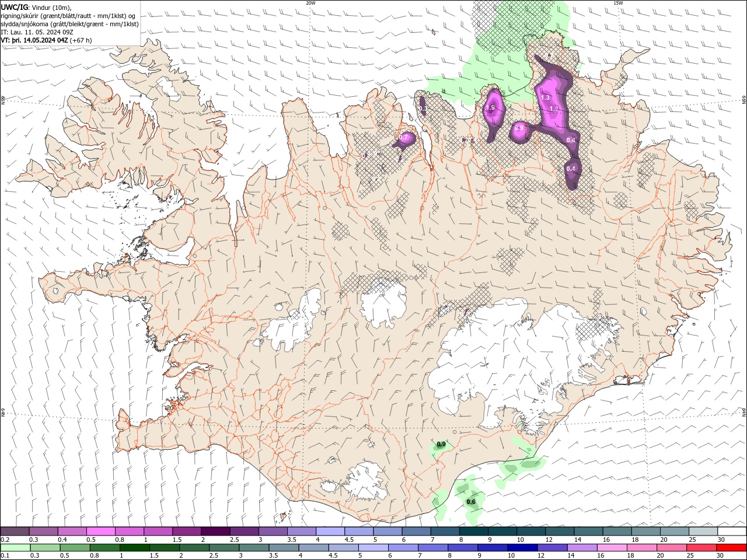Pick the darkest purple 2 swatch in upper legend
Viewport: 747px width, 560px height.
pyautogui.click(x=215, y=531)
